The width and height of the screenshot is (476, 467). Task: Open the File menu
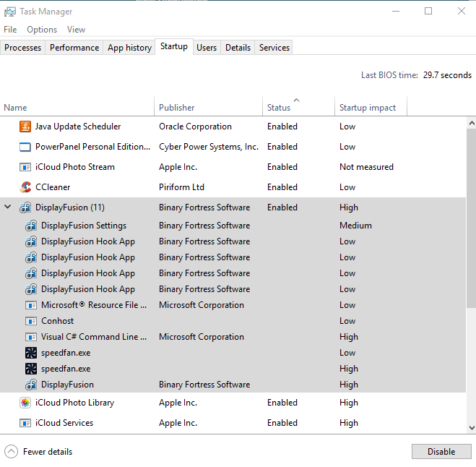10,30
